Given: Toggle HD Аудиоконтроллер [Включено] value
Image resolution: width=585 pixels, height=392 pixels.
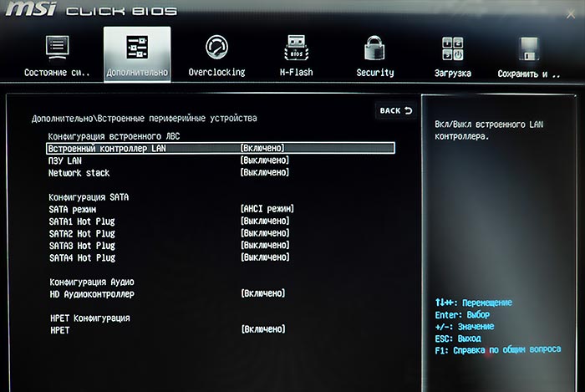Looking at the screenshot, I should click(263, 293).
